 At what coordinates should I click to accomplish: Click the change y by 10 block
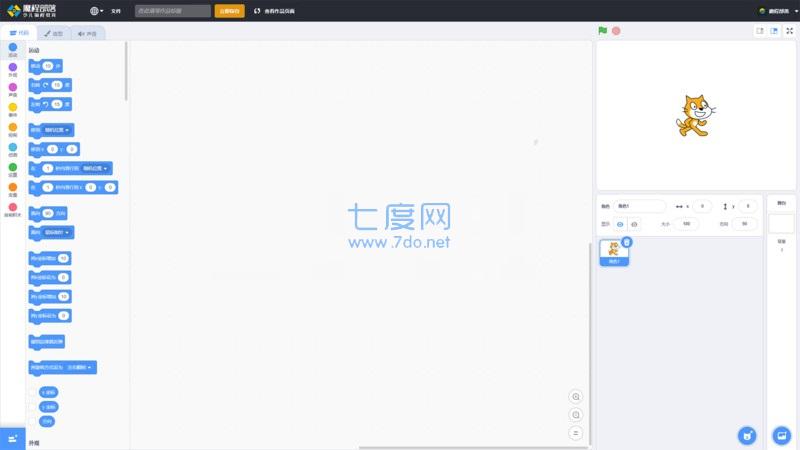50,296
